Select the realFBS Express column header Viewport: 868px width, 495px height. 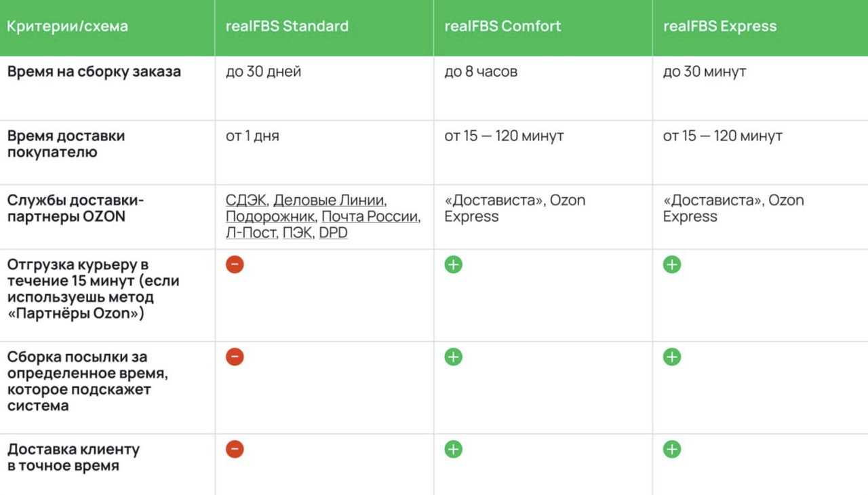click(x=760, y=28)
